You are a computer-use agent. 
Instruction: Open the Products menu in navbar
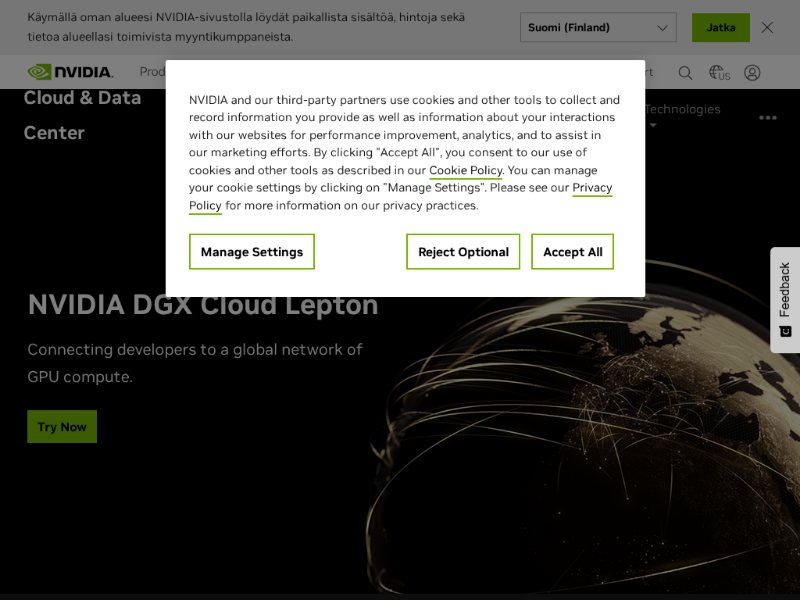pos(151,72)
